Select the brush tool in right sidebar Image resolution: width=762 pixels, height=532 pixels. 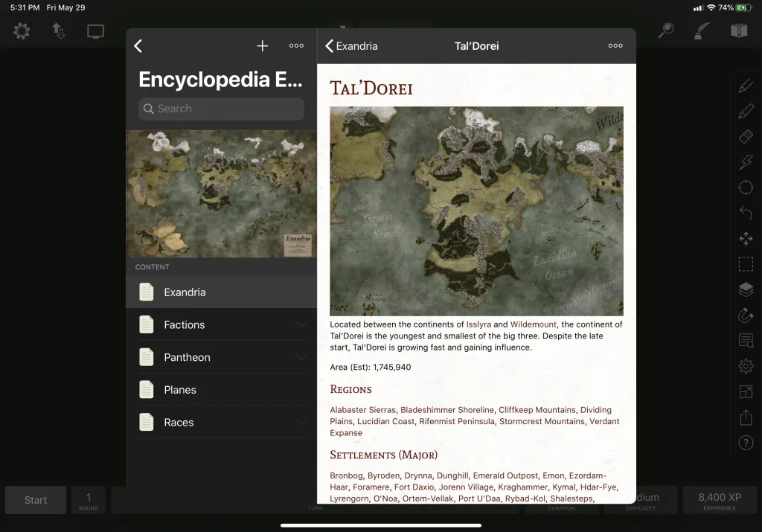pos(746,112)
